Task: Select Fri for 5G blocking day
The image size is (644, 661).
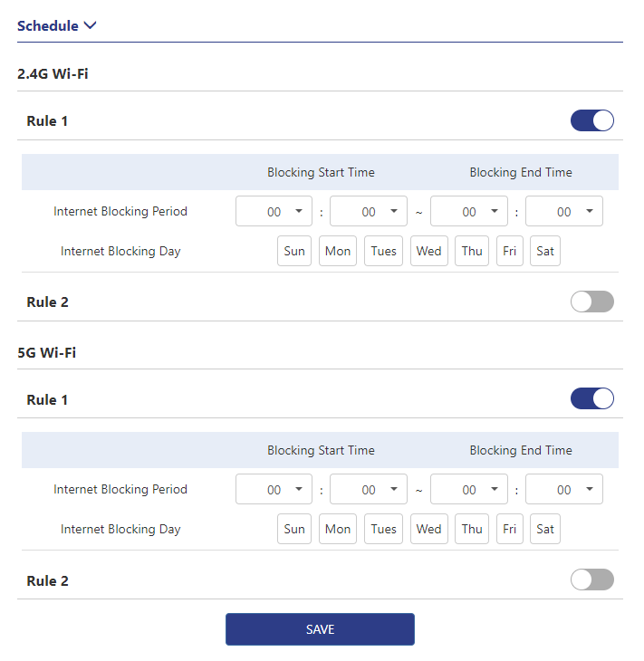Action: pos(510,529)
